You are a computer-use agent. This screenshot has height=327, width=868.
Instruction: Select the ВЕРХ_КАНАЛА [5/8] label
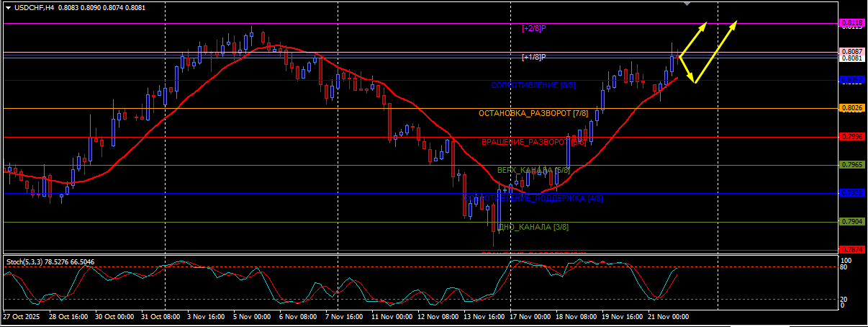pyautogui.click(x=533, y=170)
